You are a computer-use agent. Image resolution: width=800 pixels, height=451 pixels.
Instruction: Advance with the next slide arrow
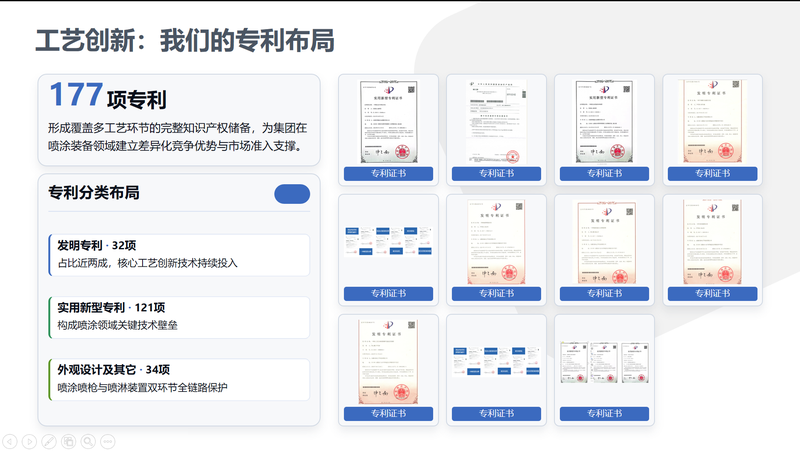tap(29, 441)
